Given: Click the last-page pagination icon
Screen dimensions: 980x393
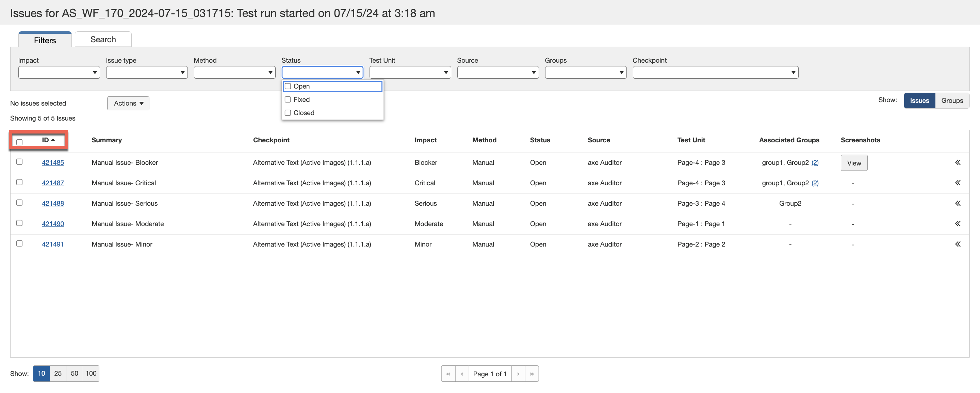Looking at the screenshot, I should pyautogui.click(x=532, y=374).
